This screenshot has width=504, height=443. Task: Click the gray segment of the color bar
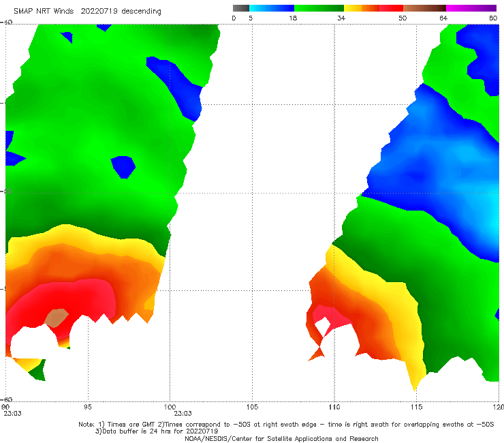pyautogui.click(x=240, y=8)
